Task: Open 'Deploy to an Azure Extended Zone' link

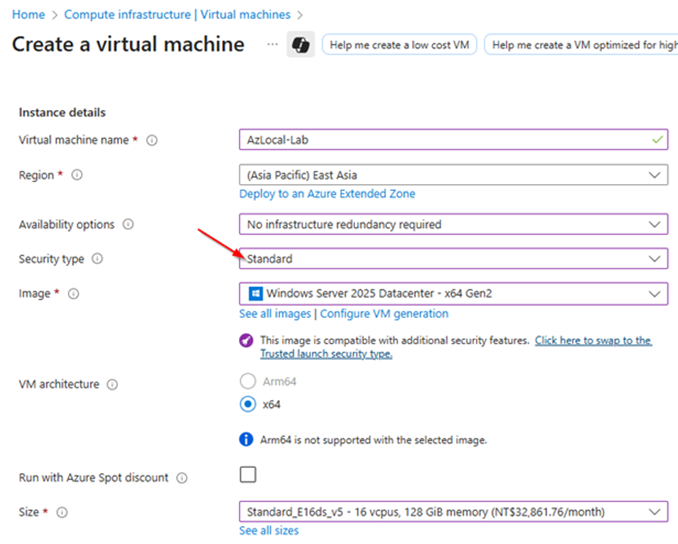Action: (327, 193)
